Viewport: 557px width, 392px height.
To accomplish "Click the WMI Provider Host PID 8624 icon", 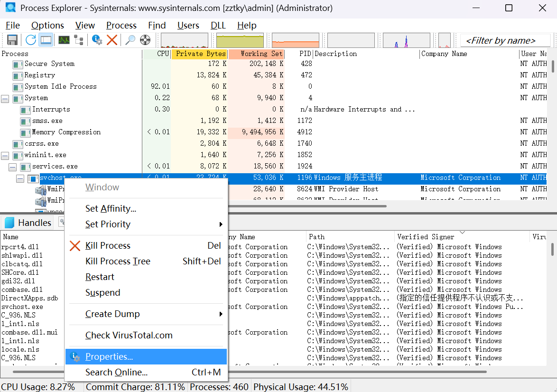I will (40, 190).
